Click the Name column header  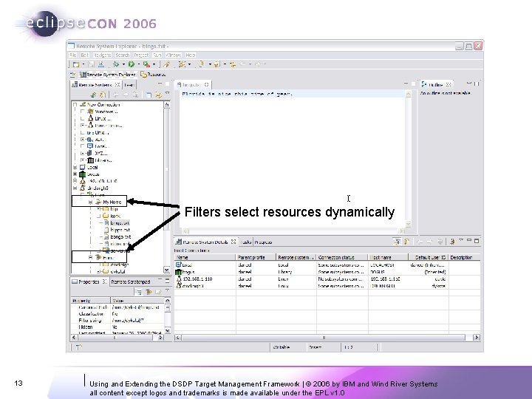pos(205,258)
